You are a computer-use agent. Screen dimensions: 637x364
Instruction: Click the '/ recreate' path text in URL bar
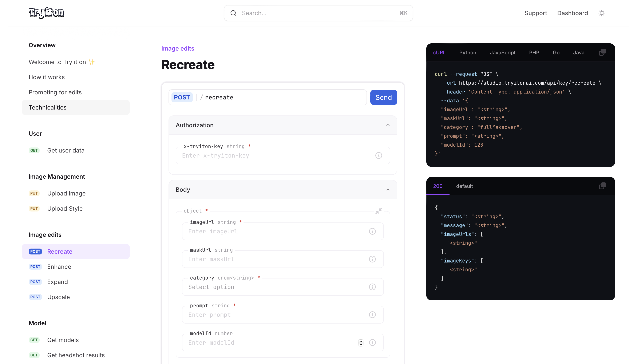tap(217, 98)
